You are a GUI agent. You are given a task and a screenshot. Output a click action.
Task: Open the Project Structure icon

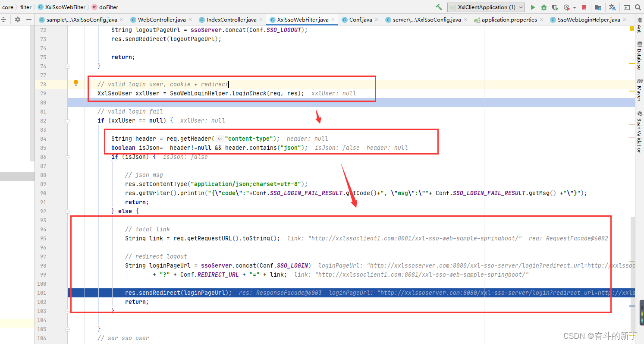598,7
